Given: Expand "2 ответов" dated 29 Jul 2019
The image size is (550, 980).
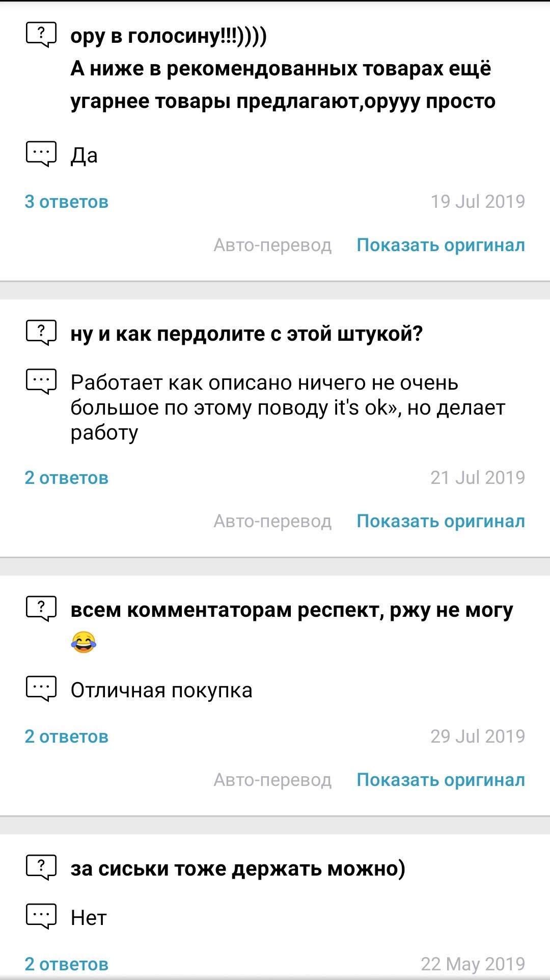Looking at the screenshot, I should click(67, 737).
